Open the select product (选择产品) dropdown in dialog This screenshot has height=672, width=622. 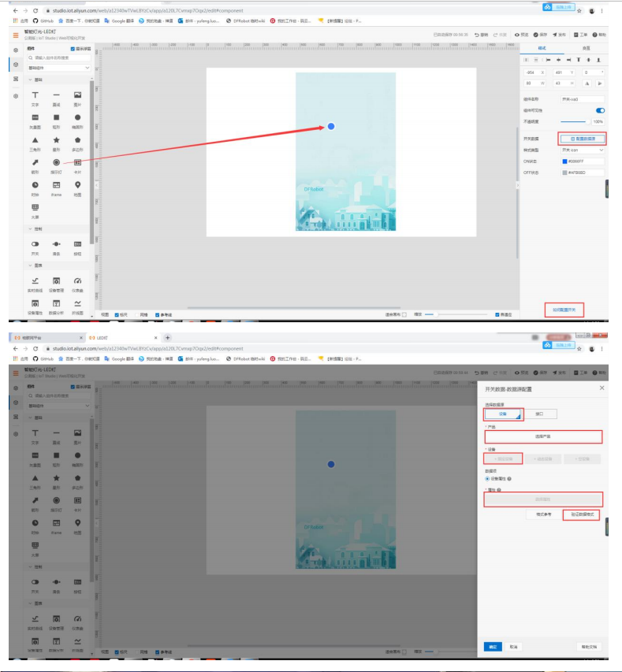[x=543, y=436]
